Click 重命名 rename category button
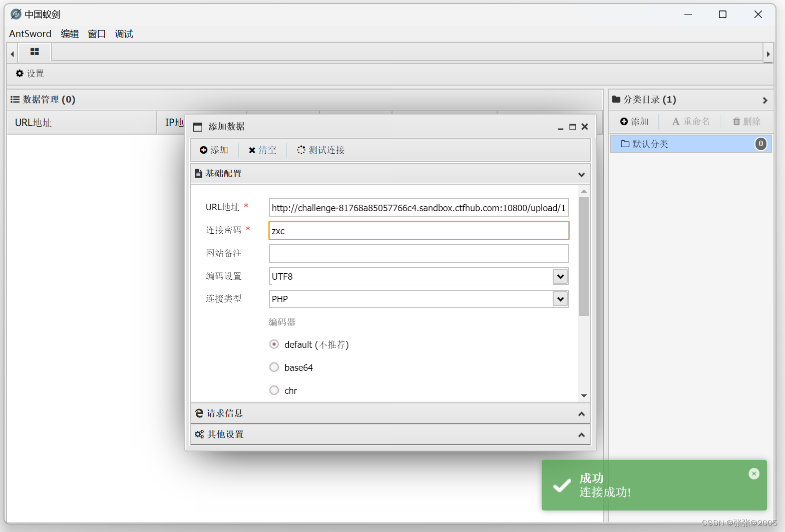 (690, 122)
